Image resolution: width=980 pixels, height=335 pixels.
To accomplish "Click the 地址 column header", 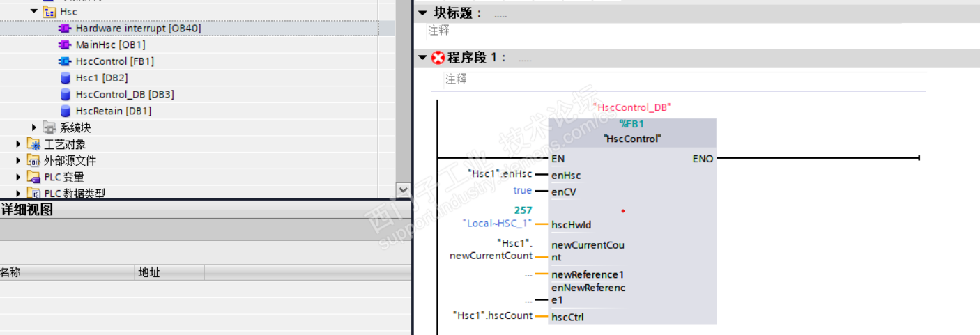I will [169, 272].
